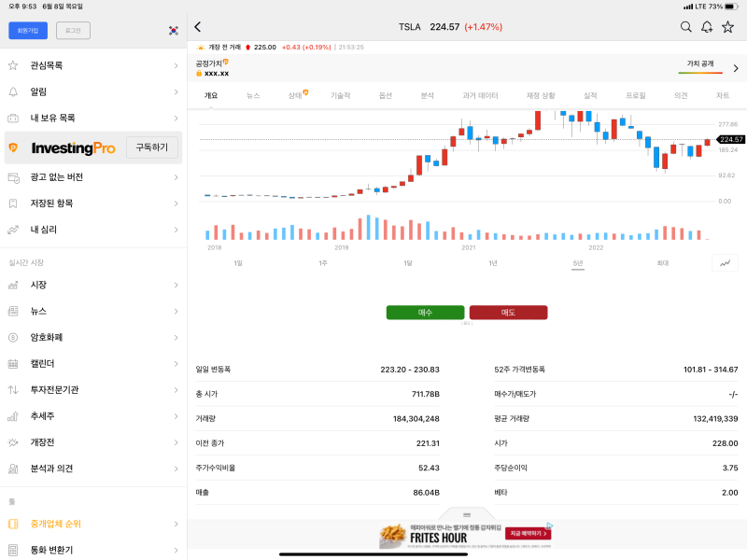Click the 캘린더 calendar icon
This screenshot has width=747, height=560.
tap(13, 363)
